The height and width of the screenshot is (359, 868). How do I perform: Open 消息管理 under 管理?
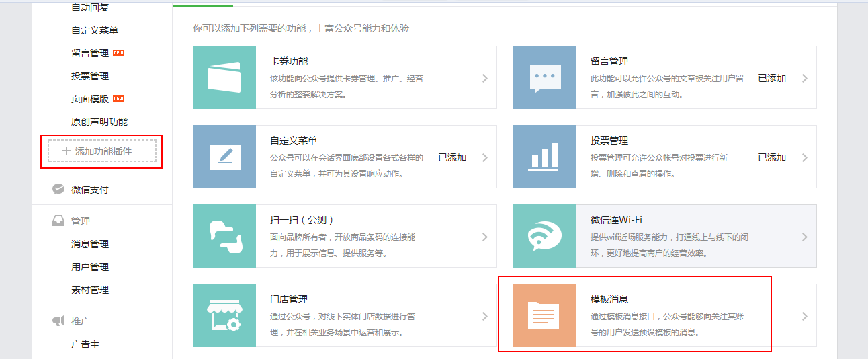click(x=90, y=244)
